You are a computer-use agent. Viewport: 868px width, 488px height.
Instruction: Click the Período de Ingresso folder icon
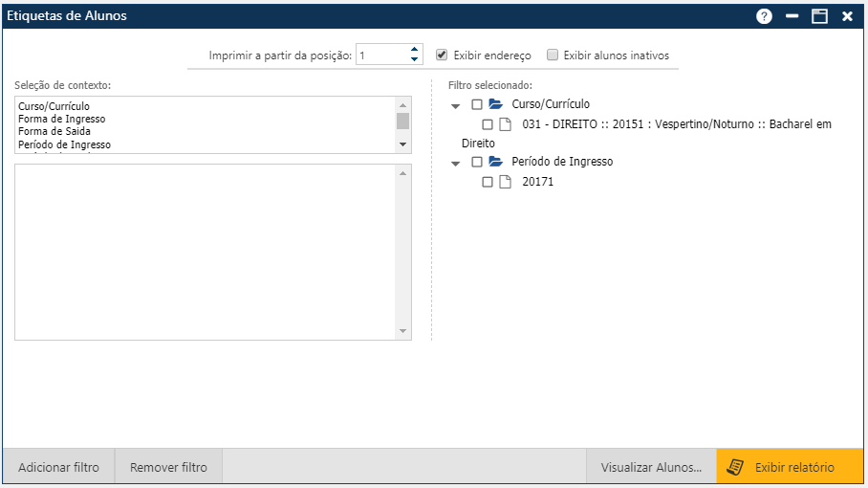click(495, 162)
